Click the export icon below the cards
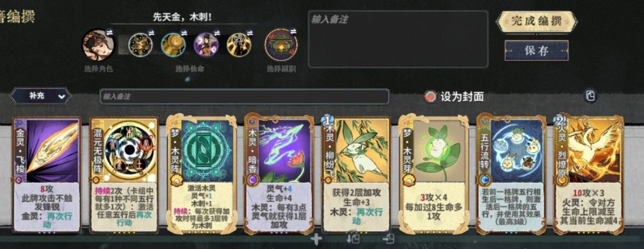The height and width of the screenshot is (249, 644). (388, 239)
